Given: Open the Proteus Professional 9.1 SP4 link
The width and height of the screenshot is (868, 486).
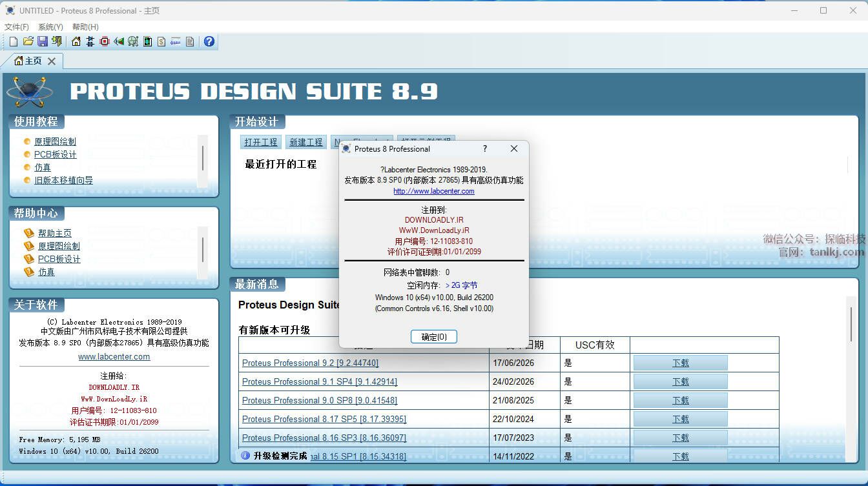Looking at the screenshot, I should click(320, 381).
